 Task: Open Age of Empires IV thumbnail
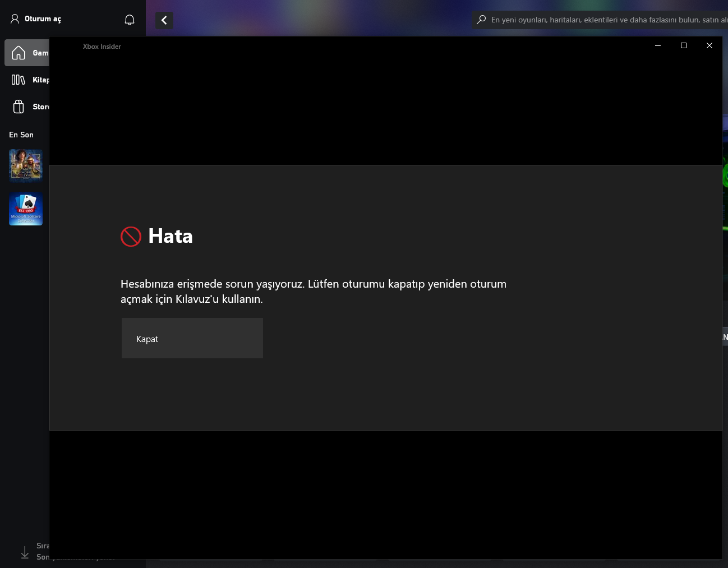coord(26,166)
